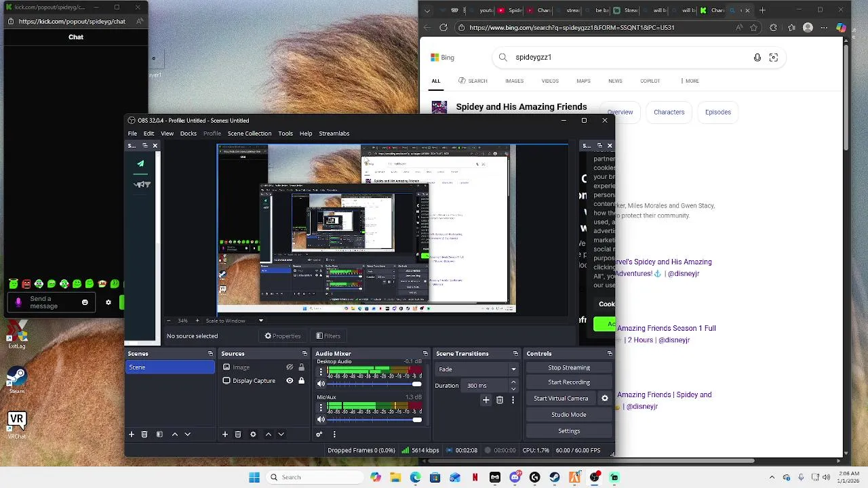Screen dimensions: 868x488
Task: Open Kick chat settings gear
Action: pyautogui.click(x=108, y=302)
